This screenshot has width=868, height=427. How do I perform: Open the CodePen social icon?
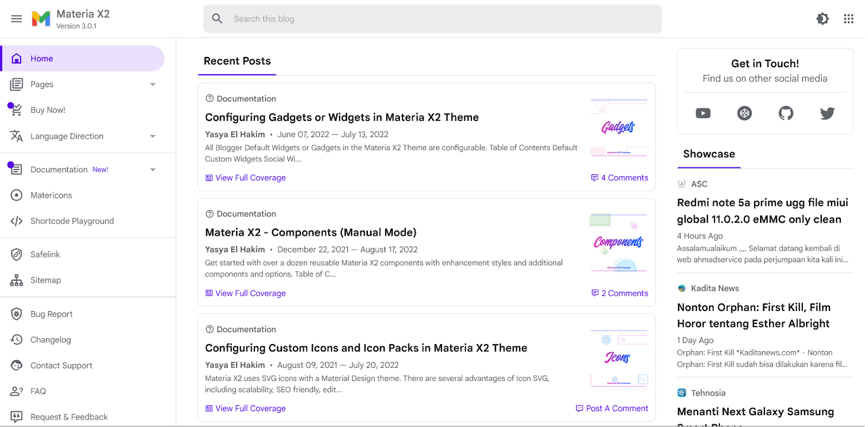(x=744, y=113)
